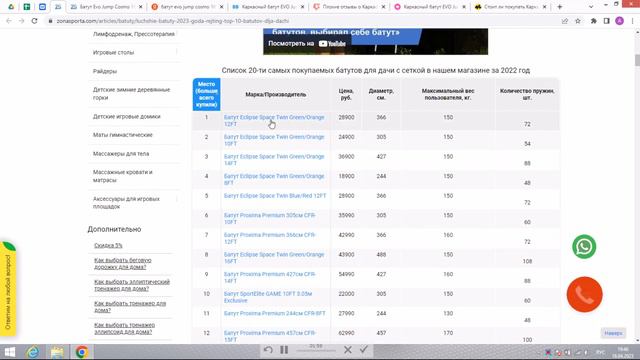Open the share page icon in address bar
The image size is (640, 360).
565,21
